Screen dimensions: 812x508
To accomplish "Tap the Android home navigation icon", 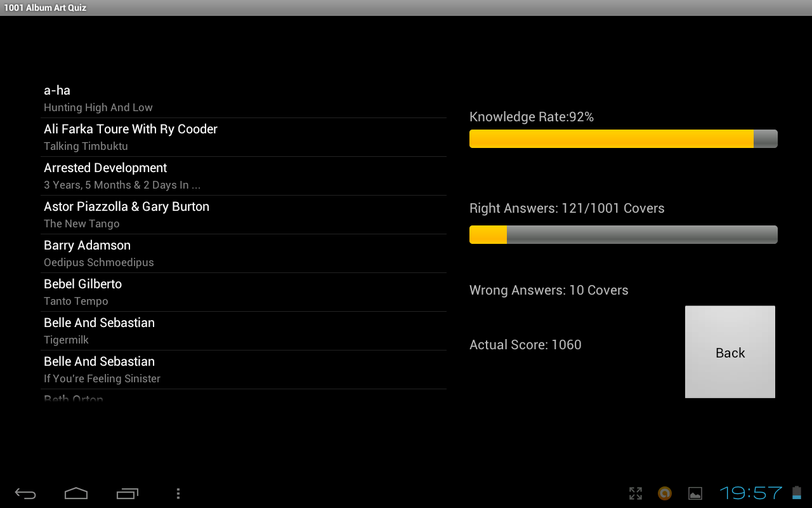I will 76,493.
